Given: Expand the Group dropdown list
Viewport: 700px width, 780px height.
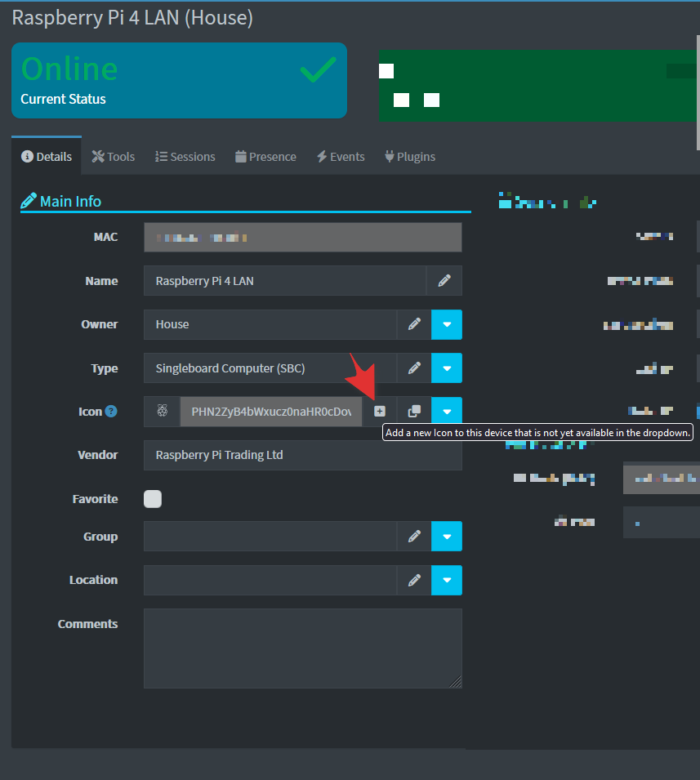Looking at the screenshot, I should click(x=447, y=537).
